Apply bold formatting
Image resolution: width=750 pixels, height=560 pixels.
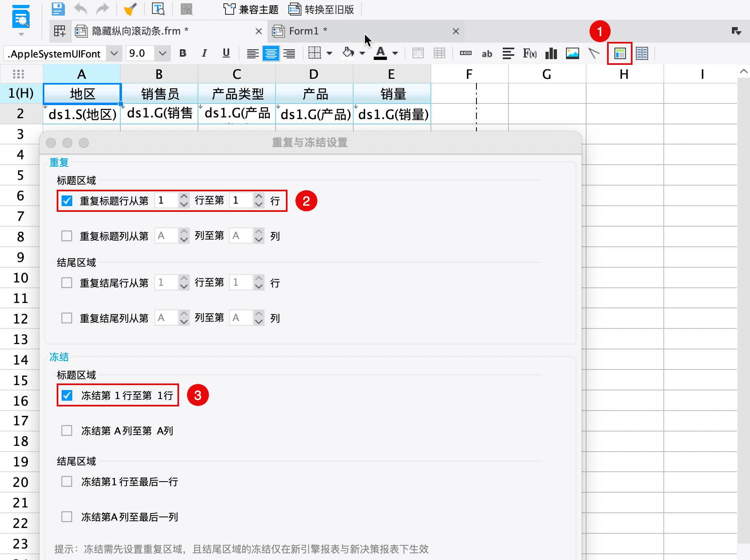coord(183,53)
